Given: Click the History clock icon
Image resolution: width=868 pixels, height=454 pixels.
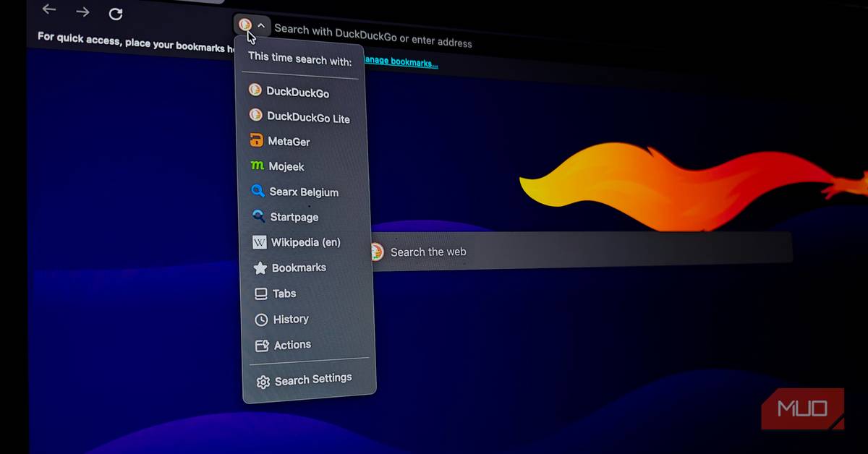Looking at the screenshot, I should pos(261,320).
